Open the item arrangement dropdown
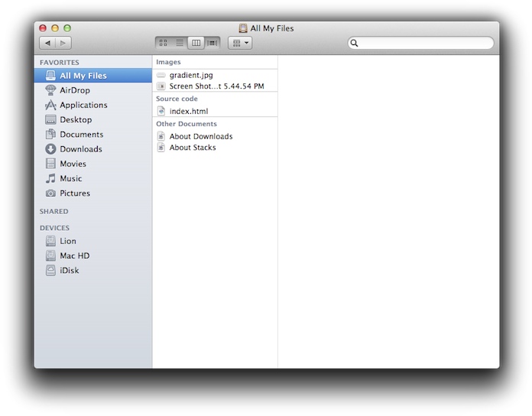 coord(240,43)
